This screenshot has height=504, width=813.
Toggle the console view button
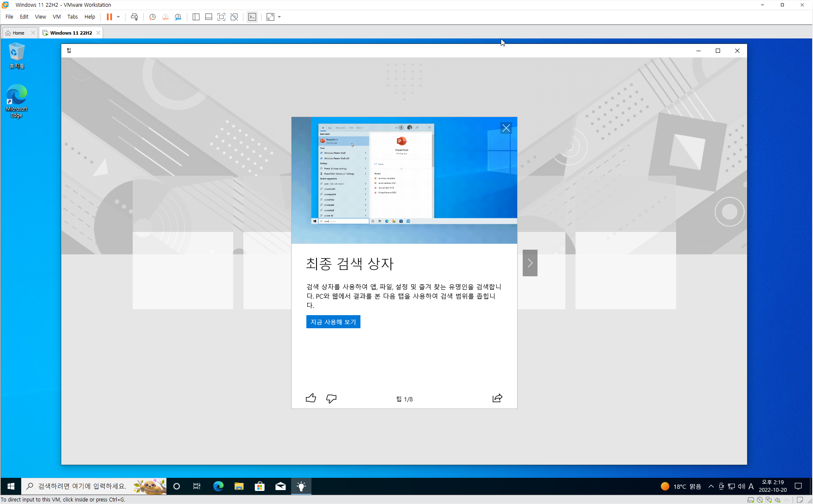(252, 17)
